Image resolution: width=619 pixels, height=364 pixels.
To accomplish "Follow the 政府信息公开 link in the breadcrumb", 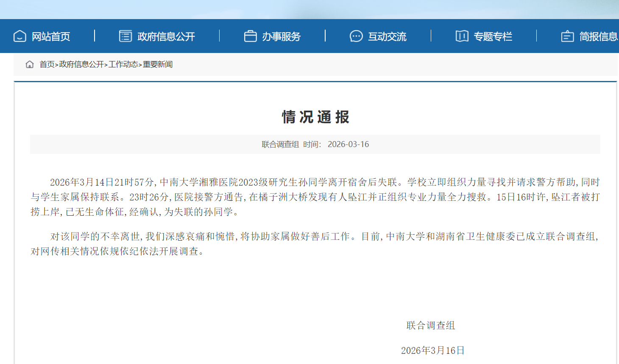I will [x=81, y=64].
